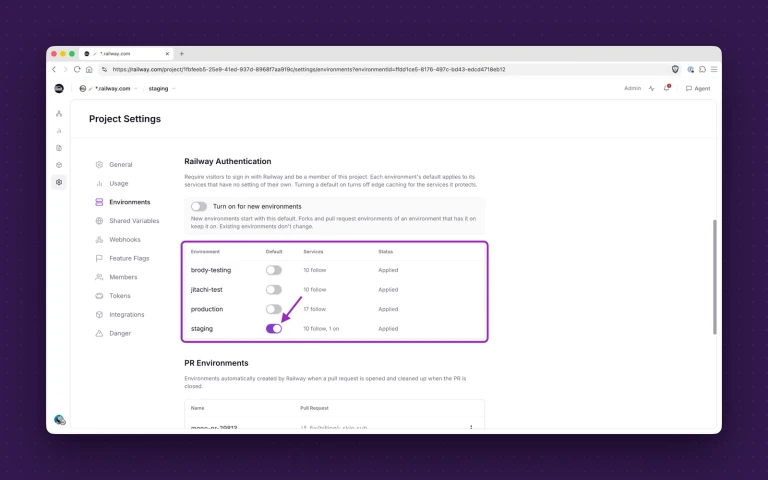
Task: Click the jitachi-test environment name
Action: click(207, 289)
